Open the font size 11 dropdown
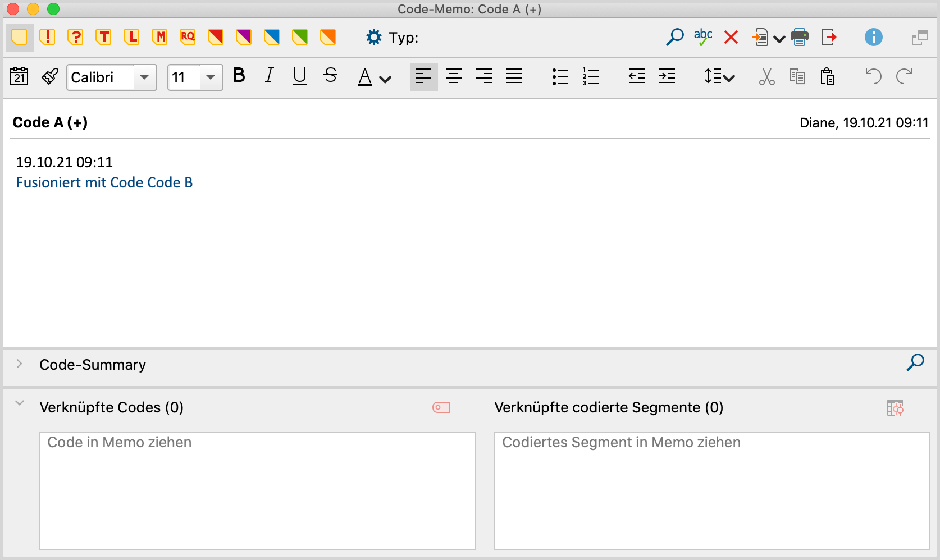 (x=211, y=77)
